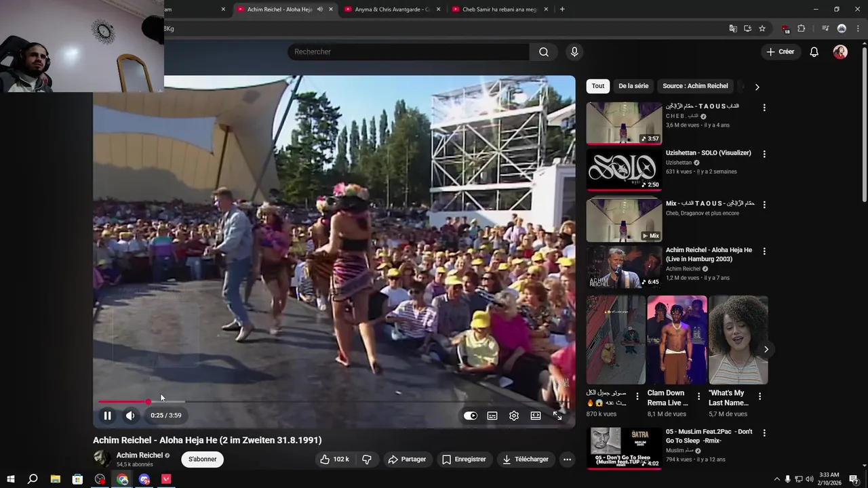Start voice search with microphone
Image resolution: width=868 pixels, height=488 pixels.
point(574,52)
